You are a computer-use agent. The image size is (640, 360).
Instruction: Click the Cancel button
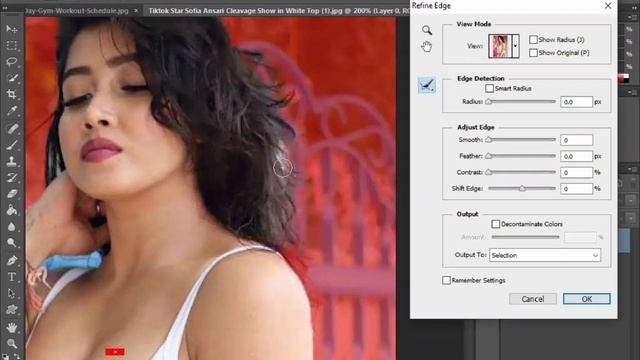[x=533, y=299]
